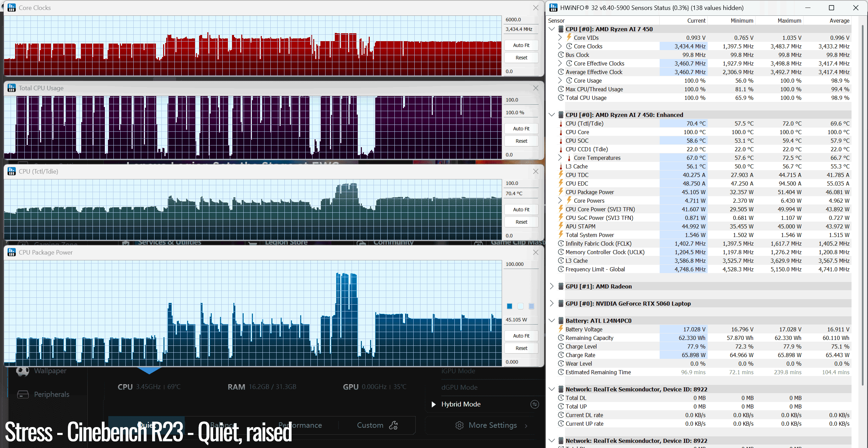
Task: Expand the GPU [#1]: AMD Radeon group
Action: click(x=552, y=286)
